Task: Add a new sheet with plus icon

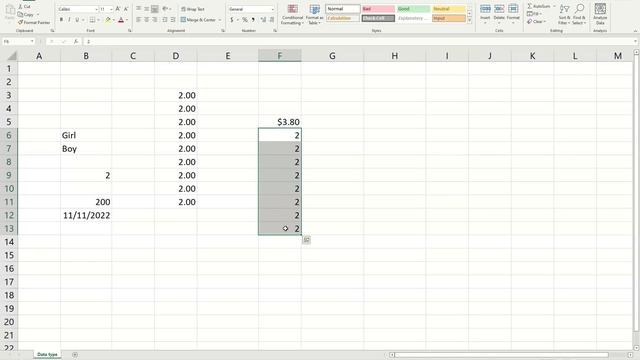Action: point(75,355)
